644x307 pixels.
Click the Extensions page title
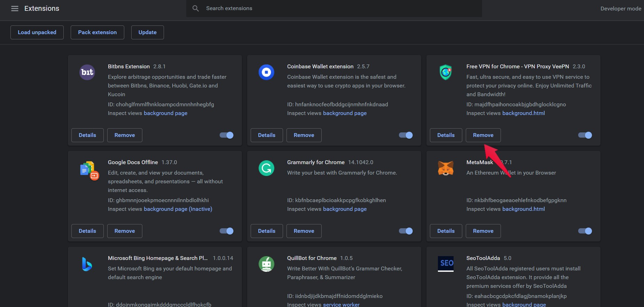click(x=42, y=8)
